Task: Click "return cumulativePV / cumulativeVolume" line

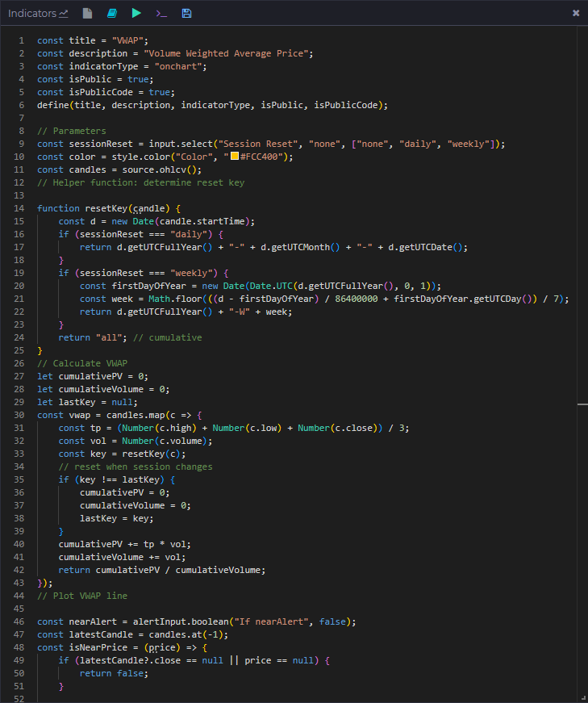Action: [160, 570]
